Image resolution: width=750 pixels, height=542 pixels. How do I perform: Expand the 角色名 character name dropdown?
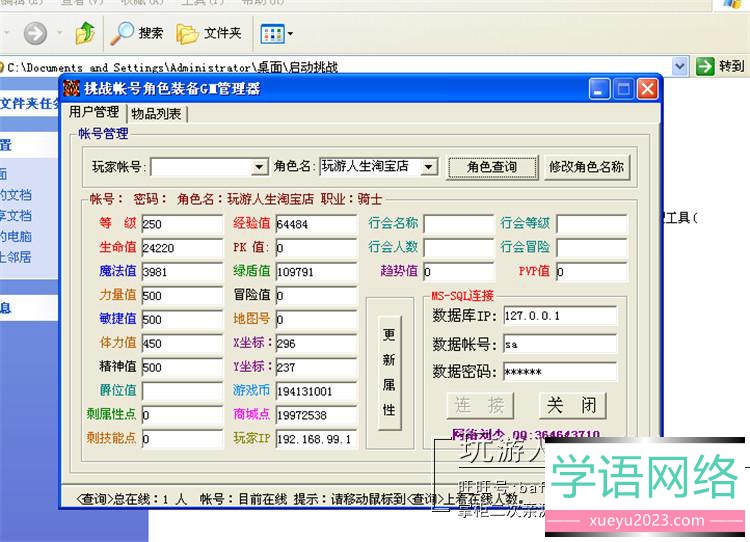(x=429, y=167)
